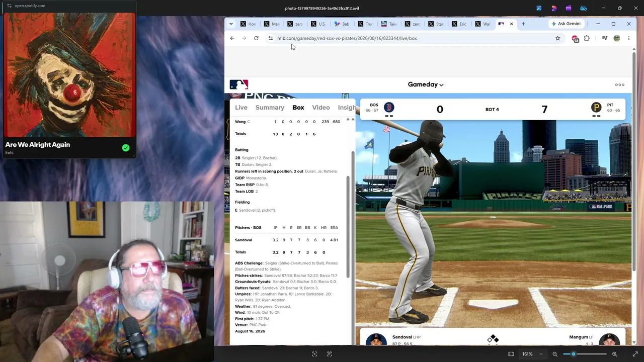Click the 'Venue: PNC Park' line
The height and width of the screenshot is (362, 644).
(251, 325)
